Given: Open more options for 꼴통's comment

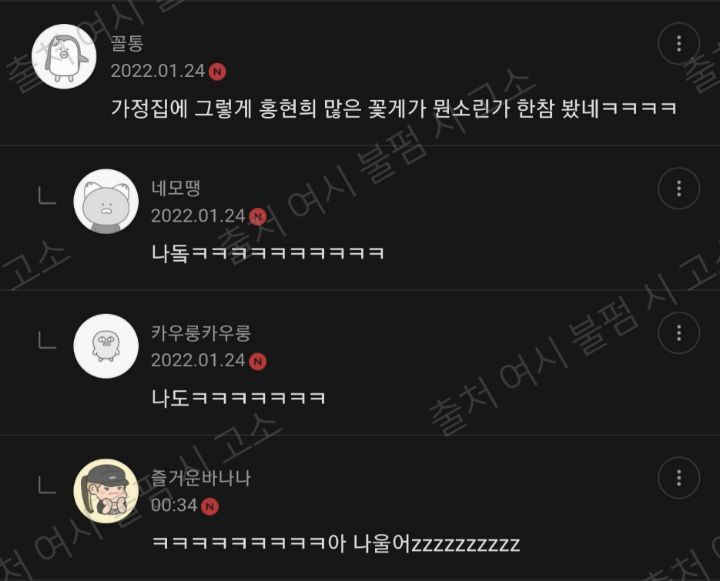Looking at the screenshot, I should click(679, 44).
